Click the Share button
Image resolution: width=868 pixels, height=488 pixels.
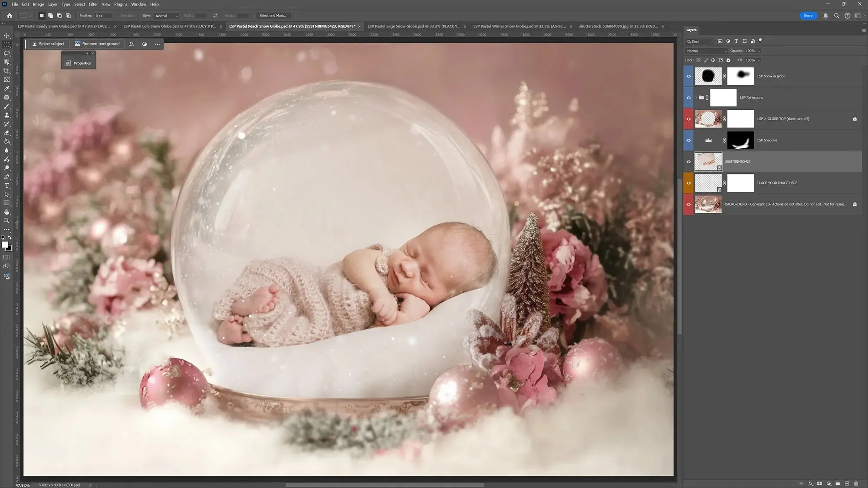click(808, 16)
